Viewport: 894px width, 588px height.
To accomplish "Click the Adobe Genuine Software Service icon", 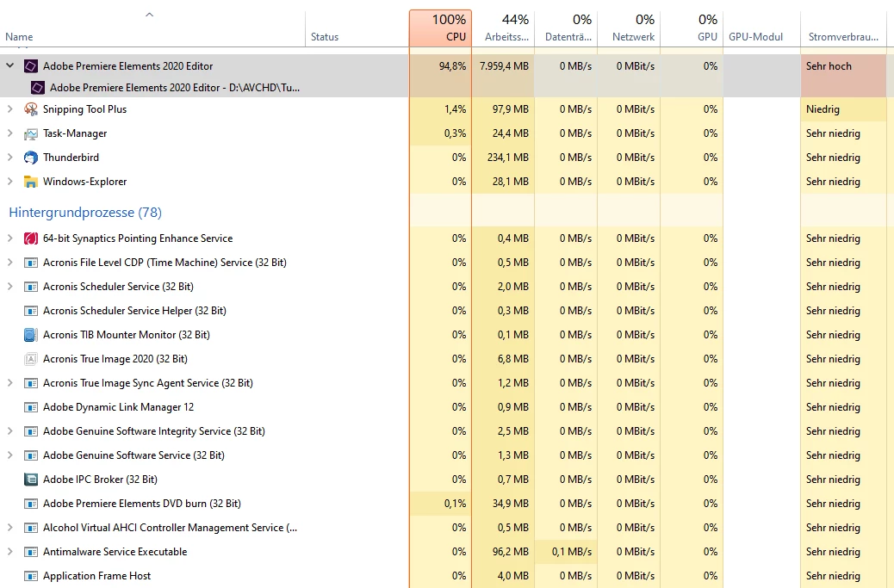I will (31, 455).
